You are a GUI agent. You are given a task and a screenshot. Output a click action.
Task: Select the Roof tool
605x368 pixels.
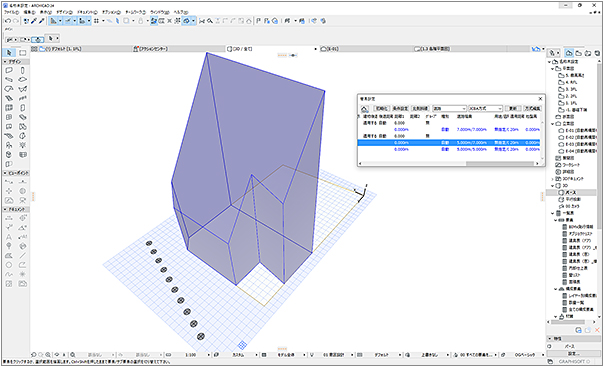[9, 89]
